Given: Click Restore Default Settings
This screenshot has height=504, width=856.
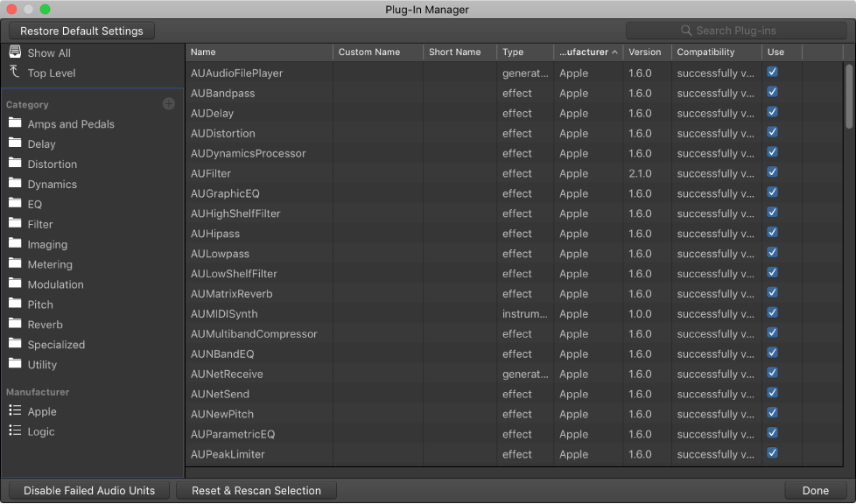Looking at the screenshot, I should (x=81, y=30).
